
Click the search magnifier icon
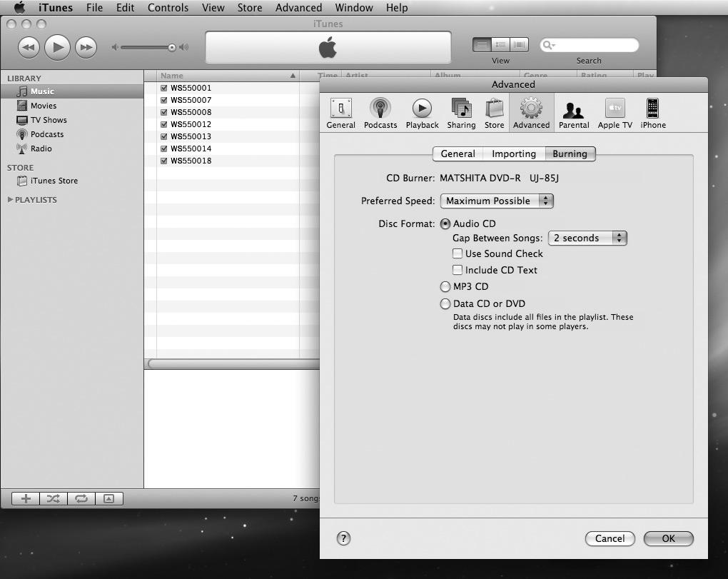tap(547, 45)
